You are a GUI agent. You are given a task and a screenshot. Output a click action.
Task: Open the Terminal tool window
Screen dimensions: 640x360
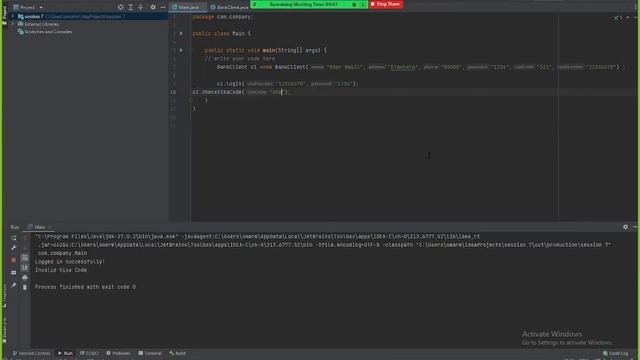pos(150,353)
